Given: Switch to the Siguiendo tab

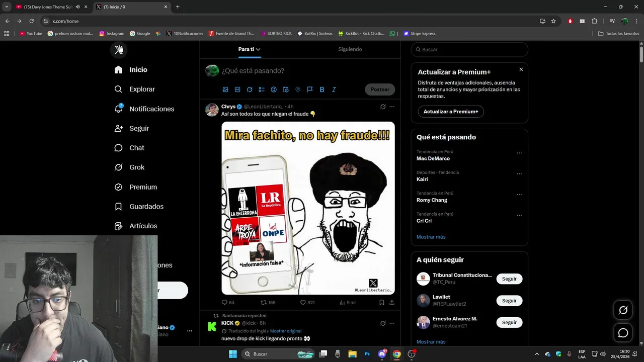Looking at the screenshot, I should 350,49.
